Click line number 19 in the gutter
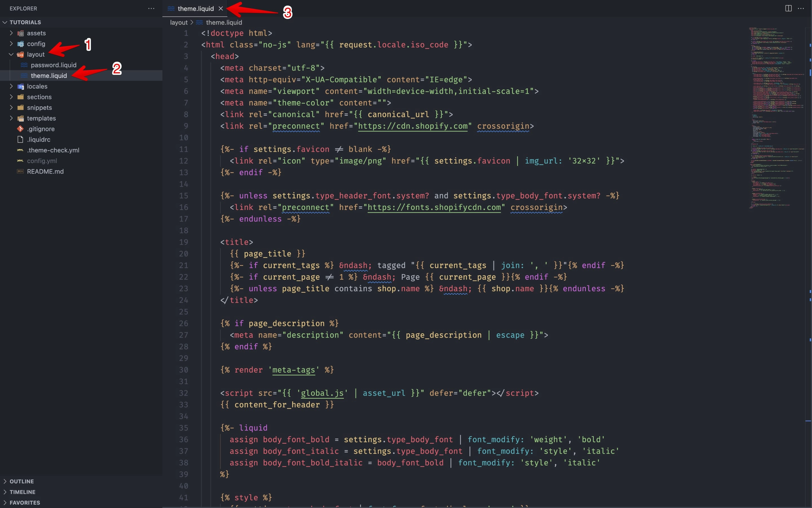Viewport: 812px width, 508px height. (x=184, y=242)
